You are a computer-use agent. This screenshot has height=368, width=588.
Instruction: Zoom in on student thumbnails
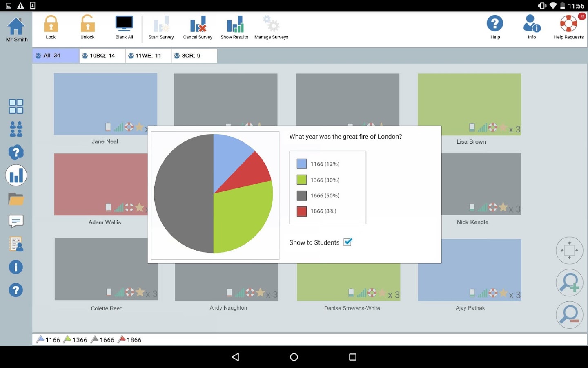pos(569,283)
